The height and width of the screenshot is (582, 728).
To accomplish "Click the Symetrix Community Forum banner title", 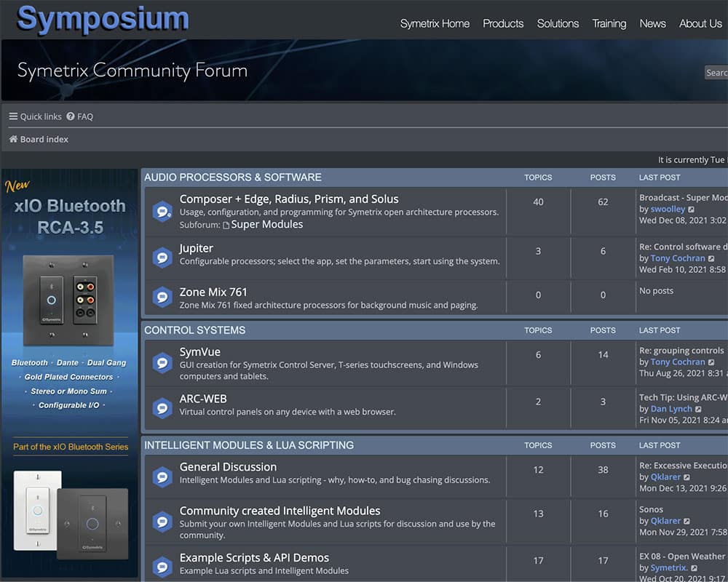I will click(132, 71).
